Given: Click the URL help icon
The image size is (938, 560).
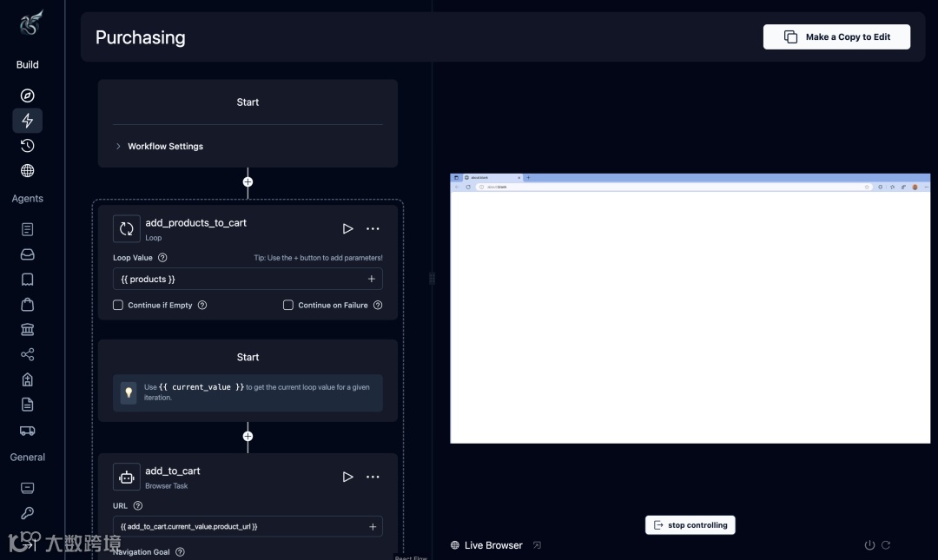Looking at the screenshot, I should (x=138, y=505).
